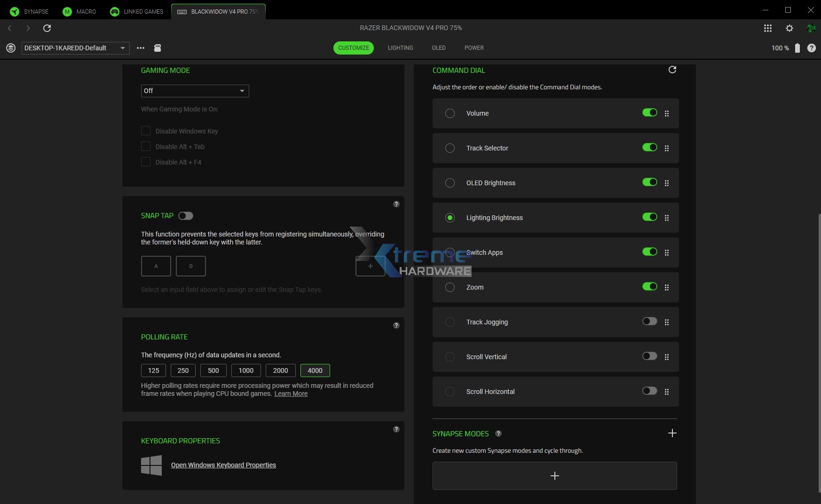Open the Linked Games module icon

point(114,11)
